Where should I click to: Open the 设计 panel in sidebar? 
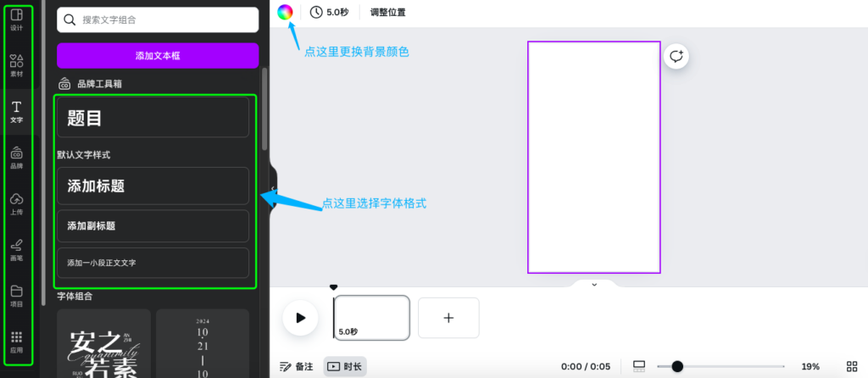coord(17,19)
